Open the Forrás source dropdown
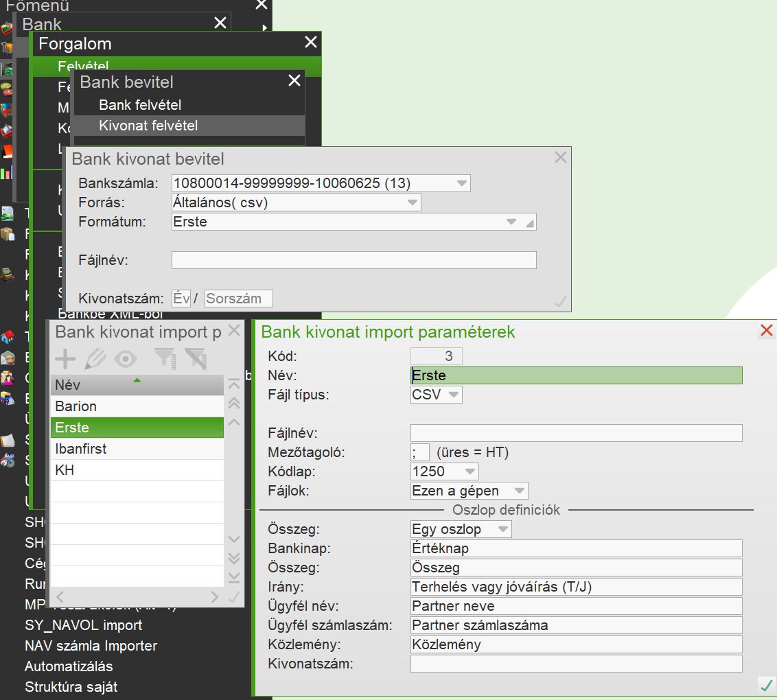The height and width of the screenshot is (700, 777). click(x=413, y=202)
